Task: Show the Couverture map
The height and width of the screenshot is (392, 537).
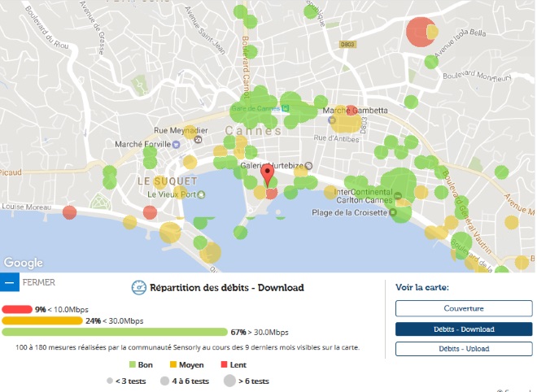Action: (x=464, y=308)
